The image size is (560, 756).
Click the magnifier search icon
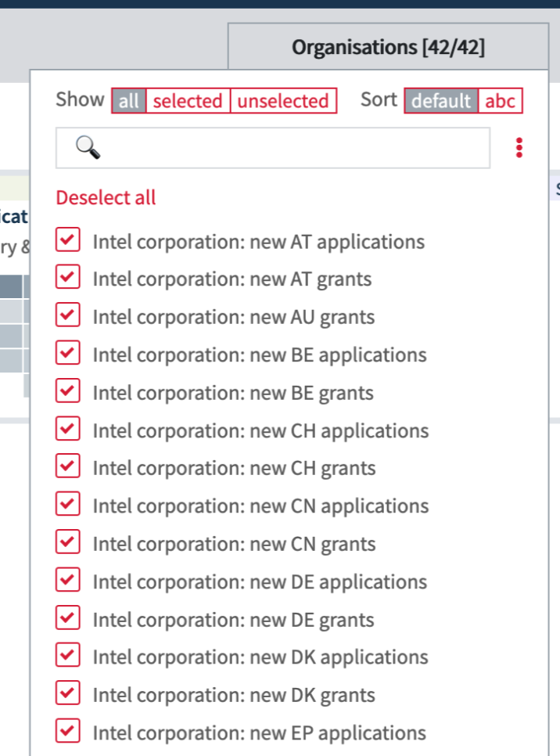click(x=88, y=148)
